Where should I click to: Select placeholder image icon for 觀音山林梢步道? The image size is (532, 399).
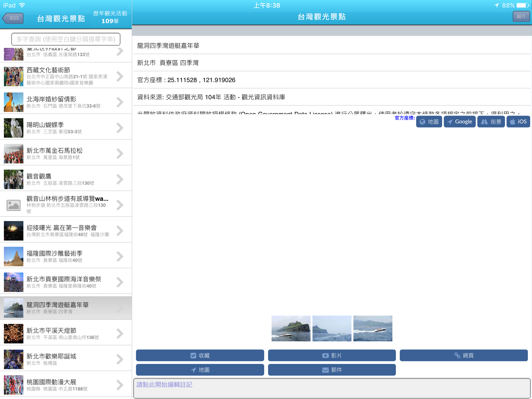[x=14, y=205]
